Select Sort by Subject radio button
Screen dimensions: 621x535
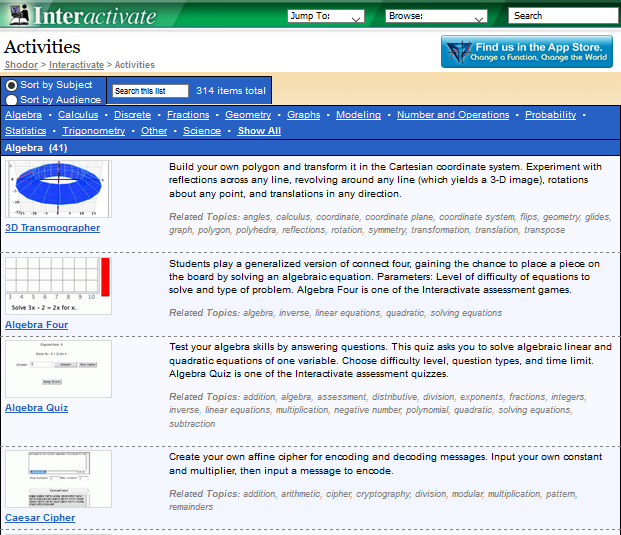[11, 85]
